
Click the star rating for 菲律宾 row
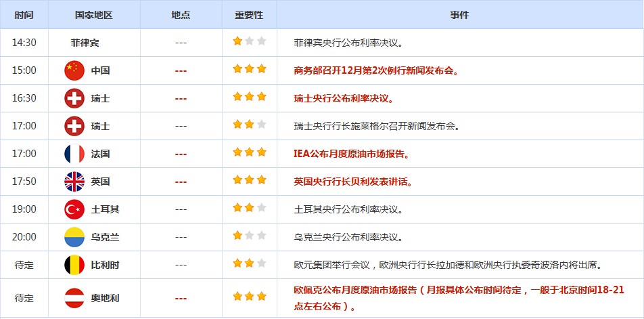pos(249,42)
